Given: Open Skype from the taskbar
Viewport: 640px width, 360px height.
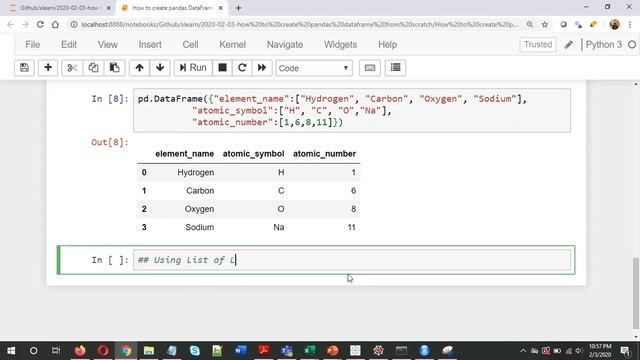Looking at the screenshot, I should tap(195, 351).
